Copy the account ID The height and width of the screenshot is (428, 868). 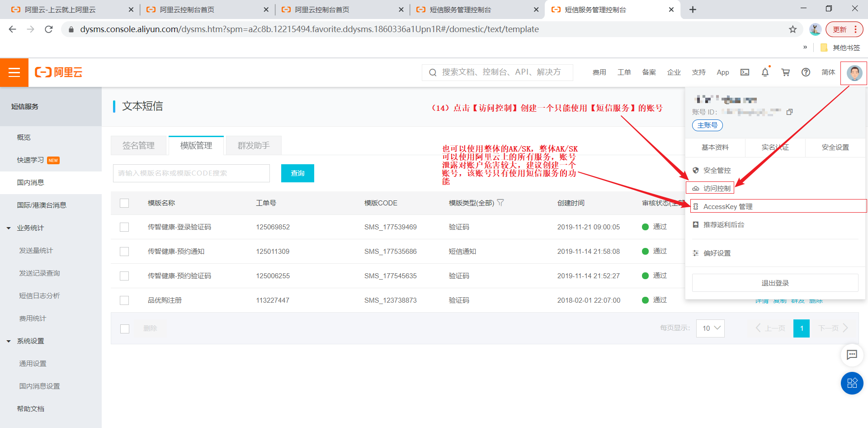790,112
